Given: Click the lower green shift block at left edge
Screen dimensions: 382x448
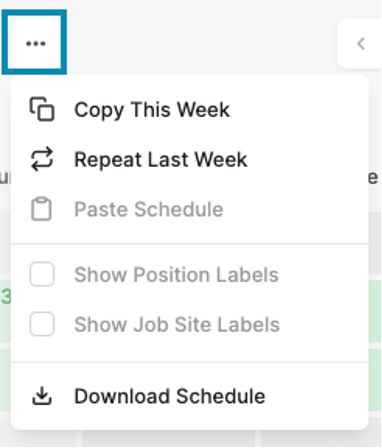Looking at the screenshot, I should pyautogui.click(x=5, y=380).
